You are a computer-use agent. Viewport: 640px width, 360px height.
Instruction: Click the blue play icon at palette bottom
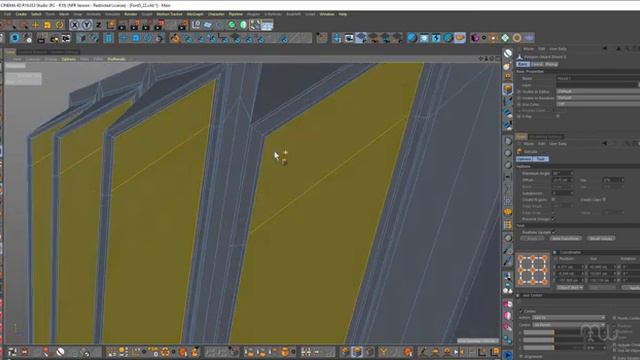[508, 355]
